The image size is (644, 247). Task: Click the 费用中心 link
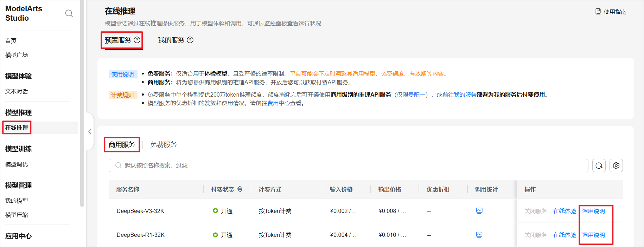click(x=278, y=103)
